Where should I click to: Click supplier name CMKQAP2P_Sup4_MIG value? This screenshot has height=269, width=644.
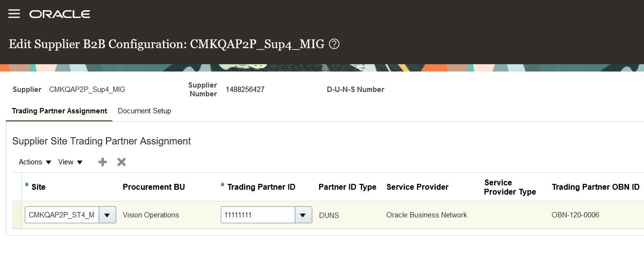(87, 90)
